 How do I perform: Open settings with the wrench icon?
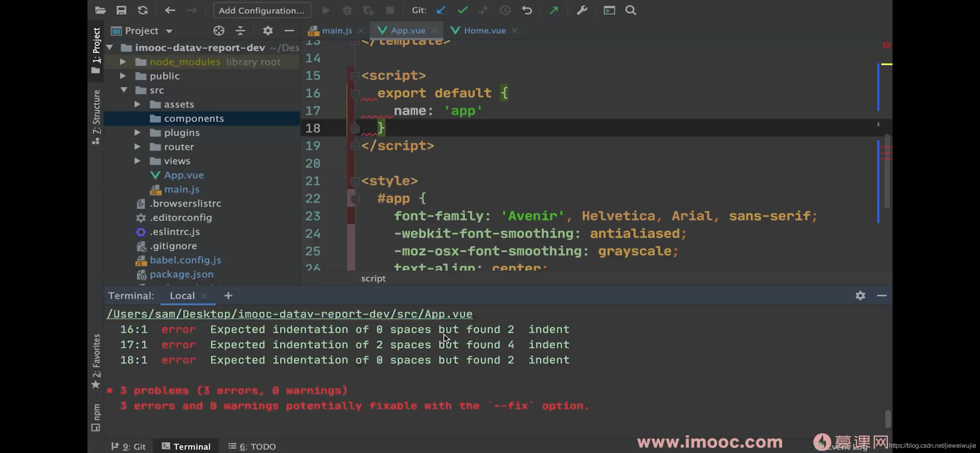point(582,10)
